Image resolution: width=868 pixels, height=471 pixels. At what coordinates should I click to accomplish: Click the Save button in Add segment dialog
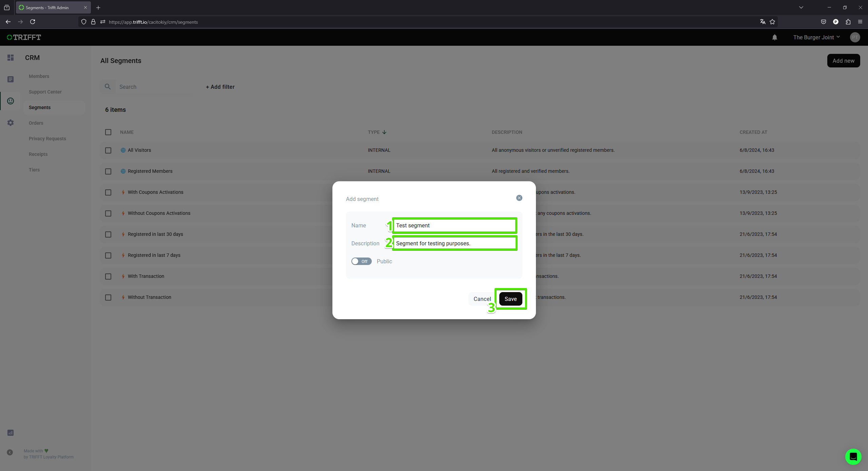pyautogui.click(x=510, y=298)
